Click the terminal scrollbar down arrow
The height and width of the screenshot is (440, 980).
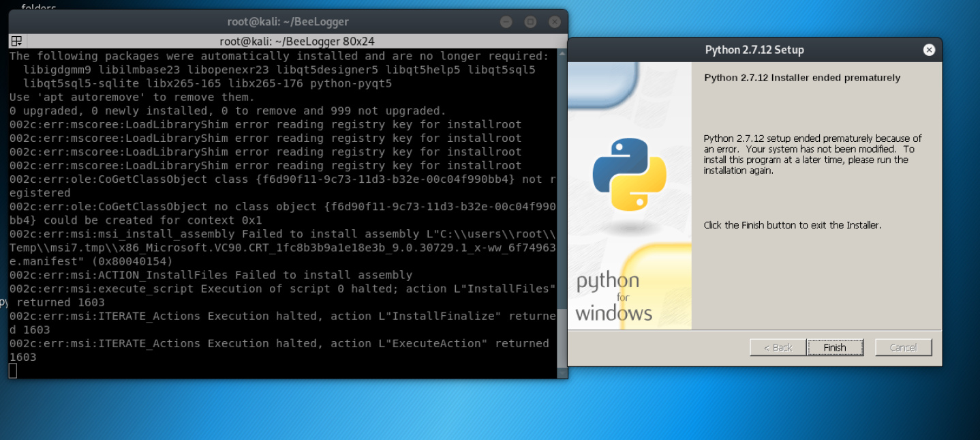click(562, 374)
